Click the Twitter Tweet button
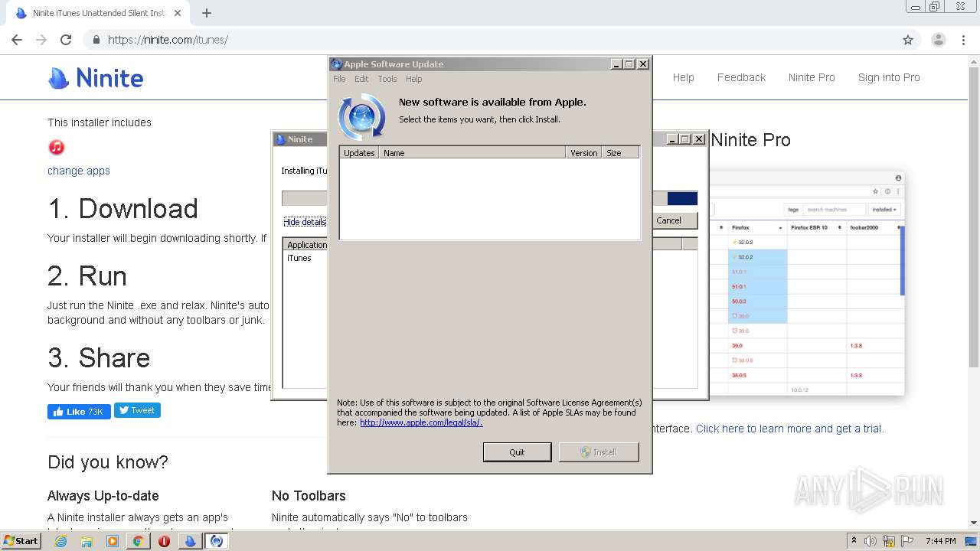The height and width of the screenshot is (551, 980). click(x=137, y=410)
